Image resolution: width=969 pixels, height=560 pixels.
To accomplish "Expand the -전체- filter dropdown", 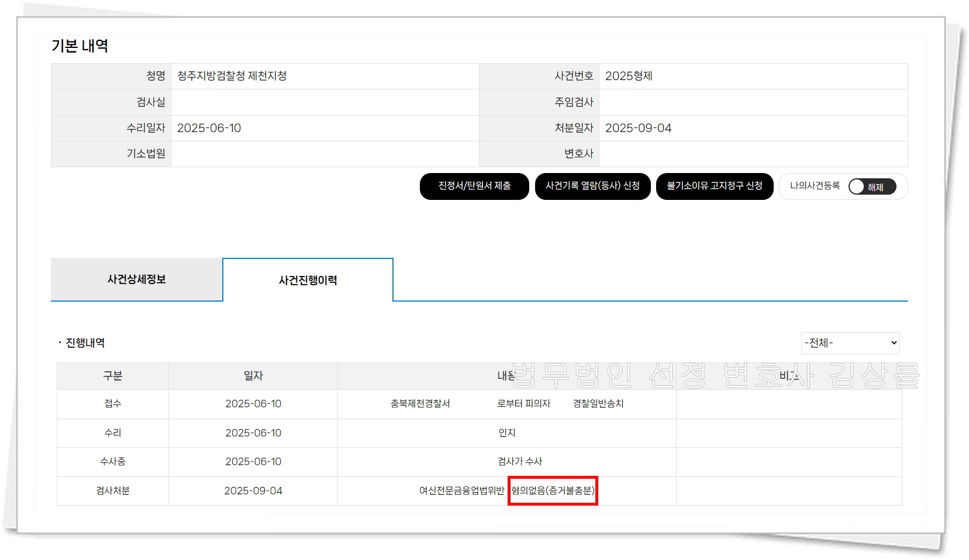I will tap(850, 343).
